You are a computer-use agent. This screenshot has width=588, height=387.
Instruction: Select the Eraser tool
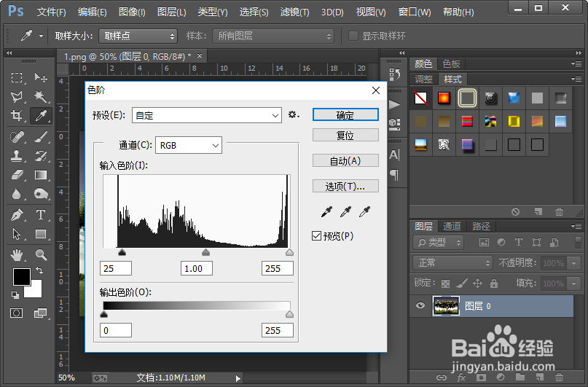click(17, 175)
